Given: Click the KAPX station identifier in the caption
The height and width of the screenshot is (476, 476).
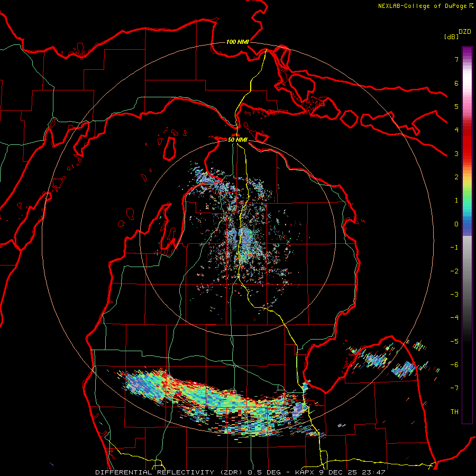Looking at the screenshot, I should [305, 472].
